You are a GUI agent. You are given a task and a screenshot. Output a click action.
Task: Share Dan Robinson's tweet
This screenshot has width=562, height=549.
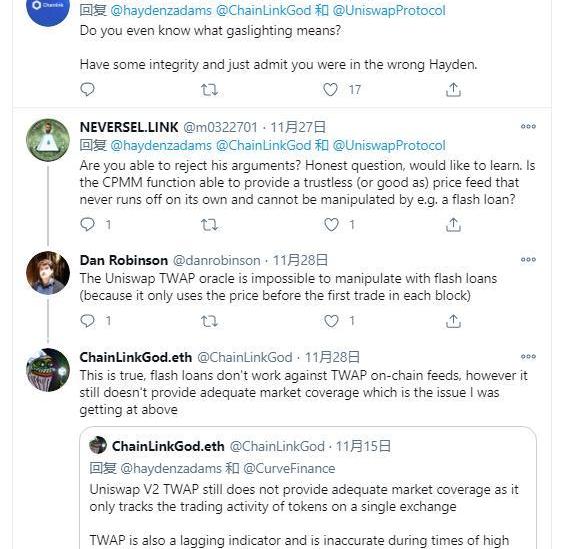[453, 321]
